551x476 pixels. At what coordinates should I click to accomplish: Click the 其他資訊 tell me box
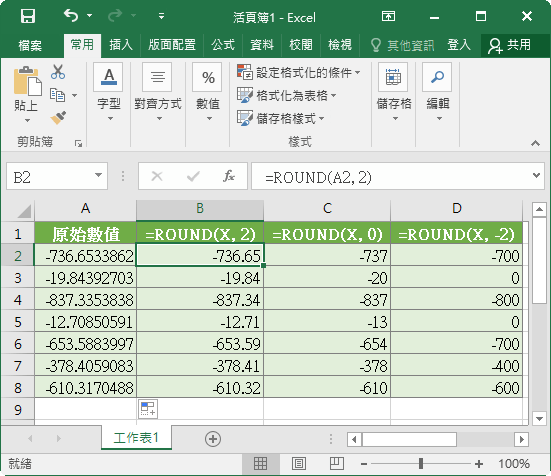403,45
